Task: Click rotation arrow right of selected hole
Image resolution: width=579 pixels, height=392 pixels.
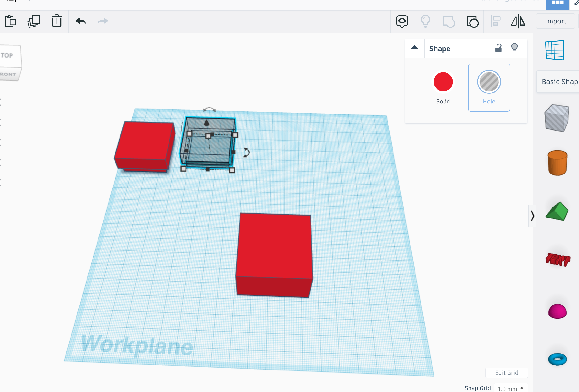Action: pyautogui.click(x=246, y=152)
